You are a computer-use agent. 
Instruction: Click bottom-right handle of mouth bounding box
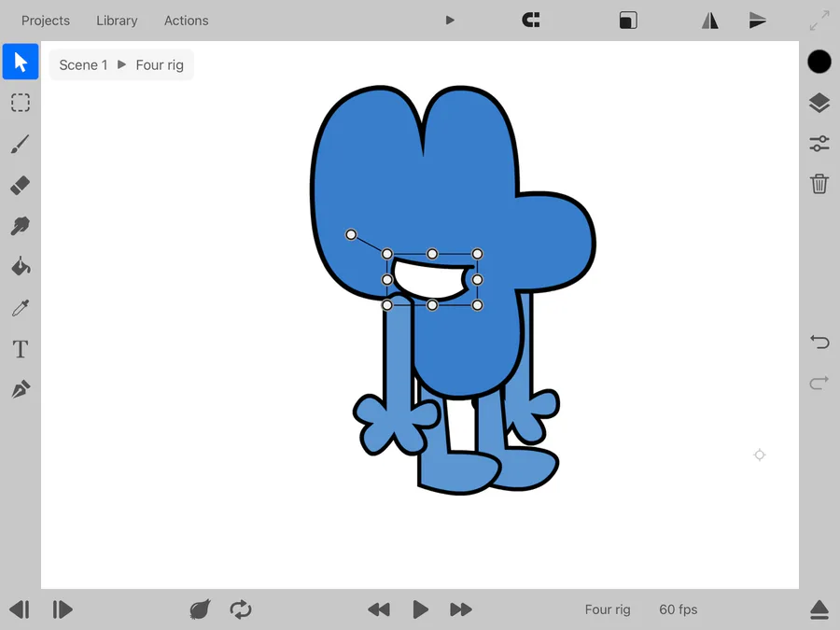tap(477, 305)
